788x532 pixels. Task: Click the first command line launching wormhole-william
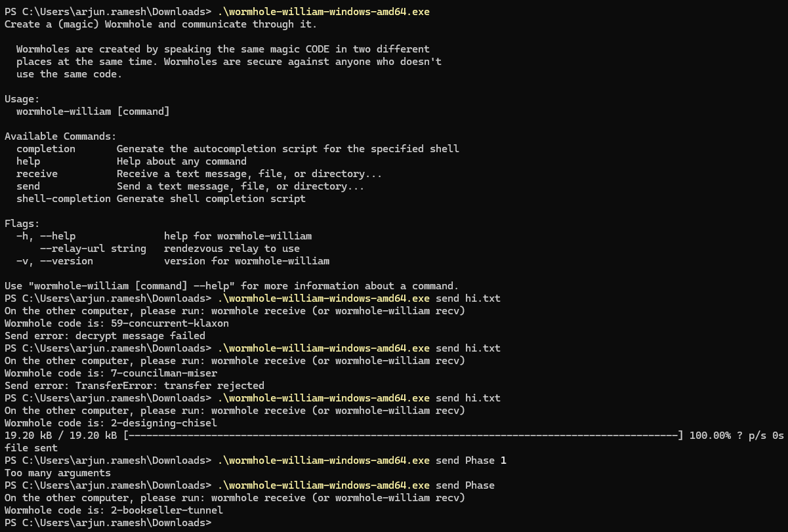[217, 12]
